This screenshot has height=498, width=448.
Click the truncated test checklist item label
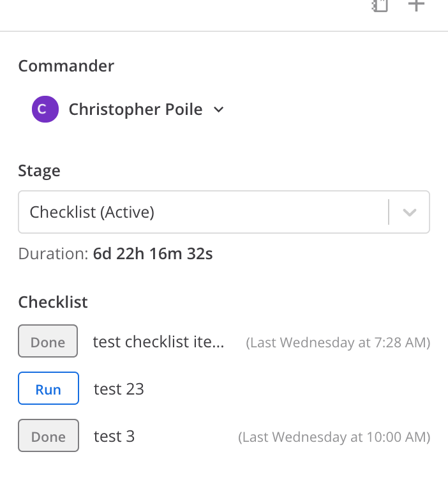[x=158, y=342]
